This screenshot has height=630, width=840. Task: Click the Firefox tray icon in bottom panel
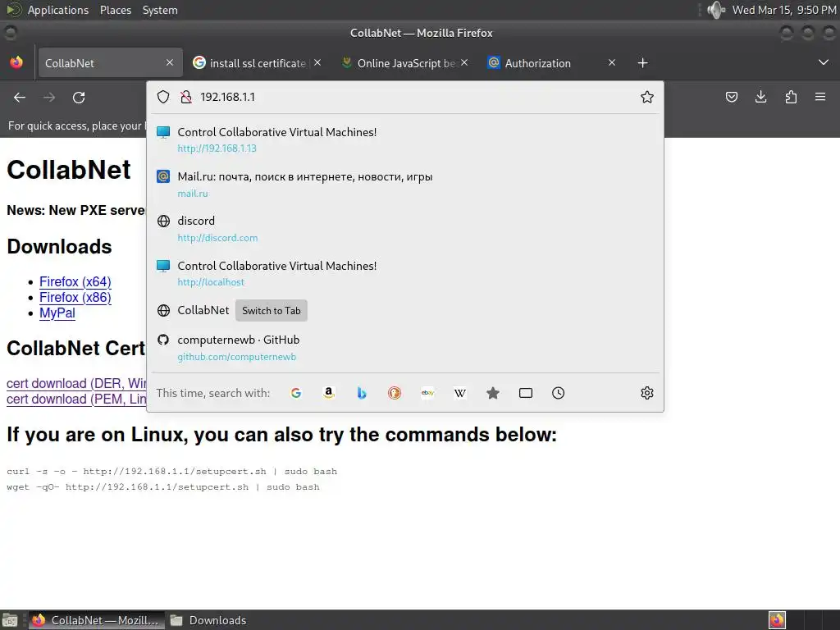point(777,620)
